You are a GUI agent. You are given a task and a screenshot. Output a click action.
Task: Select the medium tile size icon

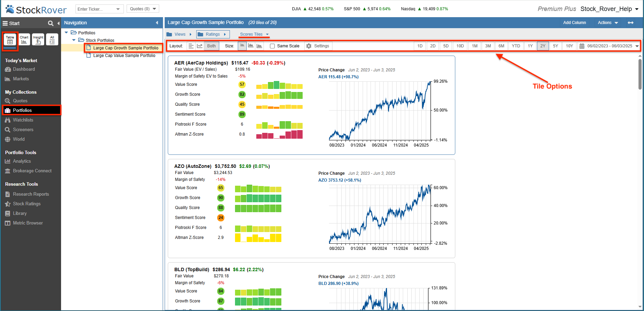(x=251, y=46)
